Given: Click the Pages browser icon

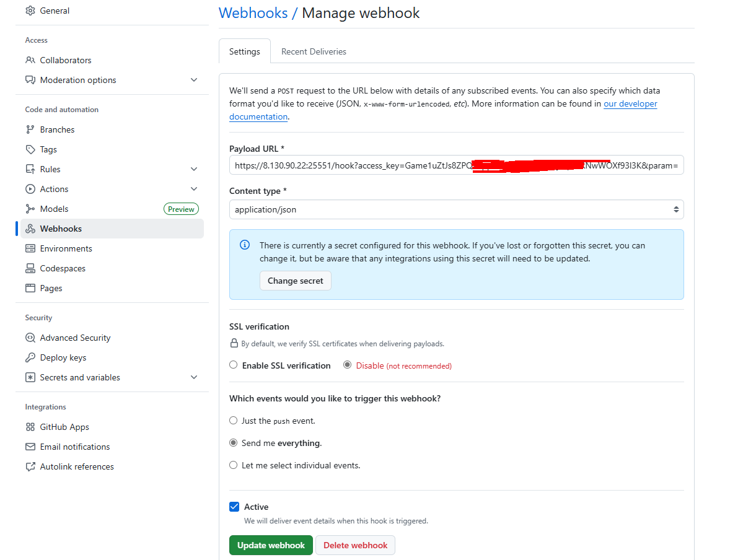Looking at the screenshot, I should [x=30, y=288].
